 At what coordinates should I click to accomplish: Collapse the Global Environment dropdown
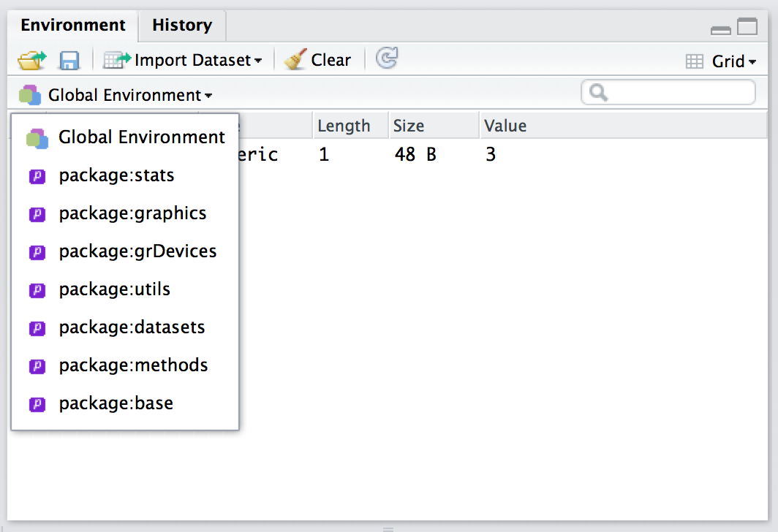pyautogui.click(x=117, y=95)
